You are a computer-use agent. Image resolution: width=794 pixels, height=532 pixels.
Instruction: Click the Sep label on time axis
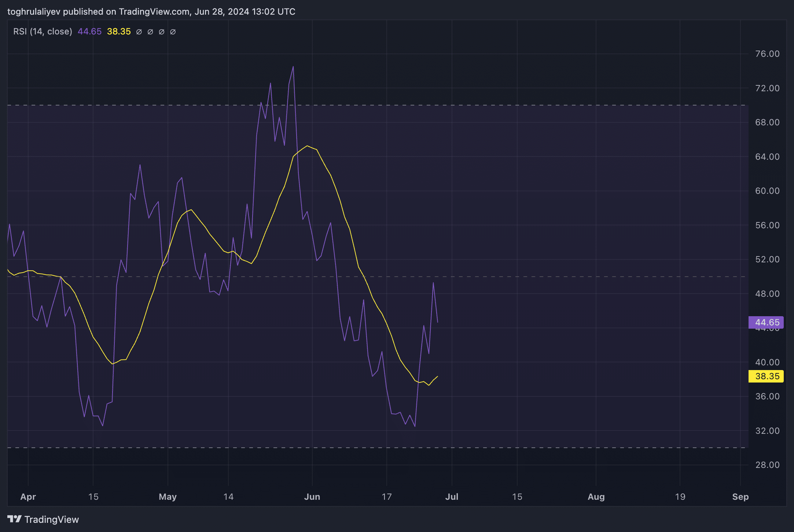740,497
